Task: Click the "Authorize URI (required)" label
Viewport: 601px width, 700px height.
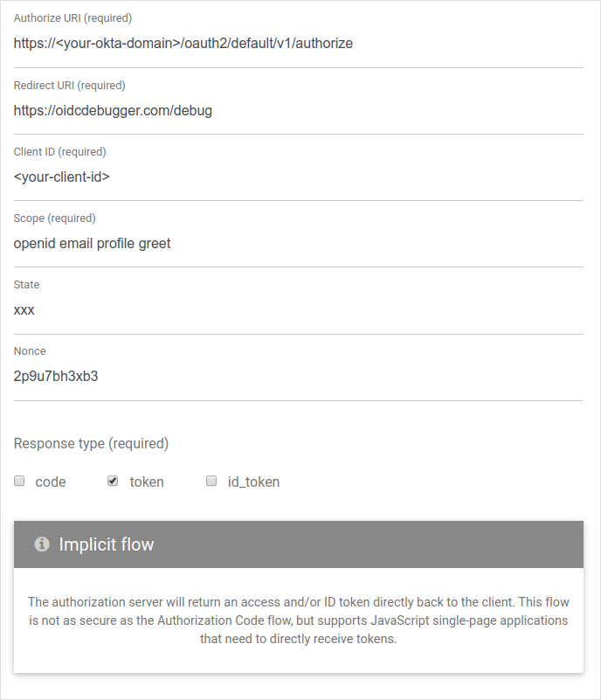Action: tap(73, 18)
